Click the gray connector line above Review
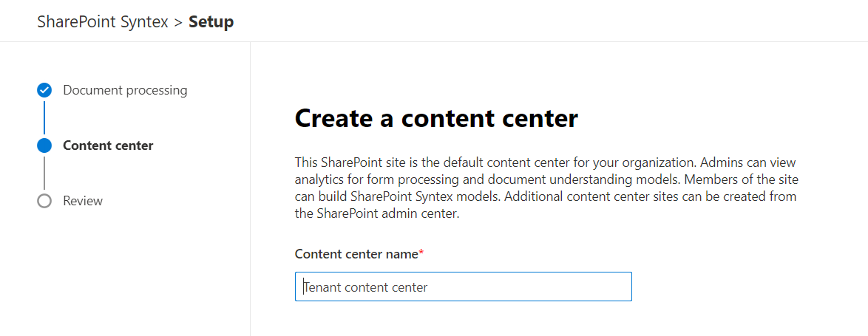 (44, 173)
